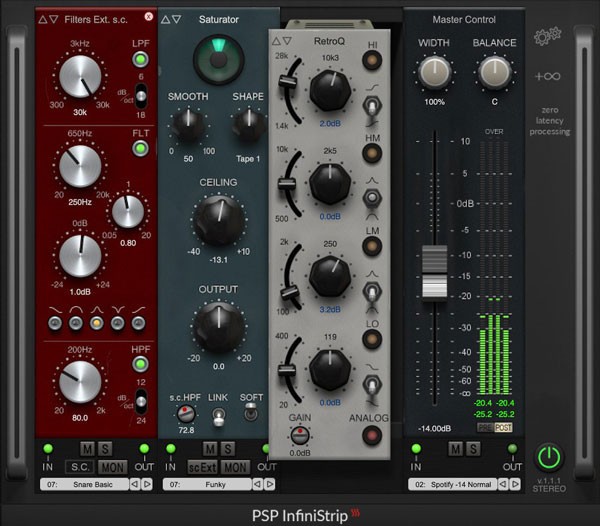Select the first filter shape button in Filters
Screen dimensions: 600x526
[x=54, y=323]
